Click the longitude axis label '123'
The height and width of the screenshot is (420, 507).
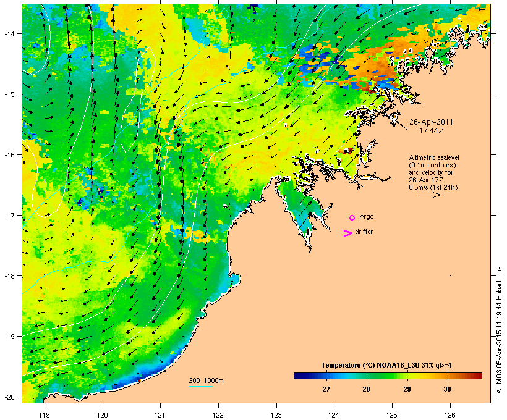click(x=276, y=415)
